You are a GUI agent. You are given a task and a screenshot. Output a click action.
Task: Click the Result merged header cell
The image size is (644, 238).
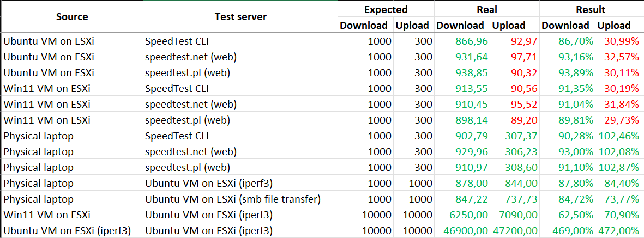[x=591, y=9]
